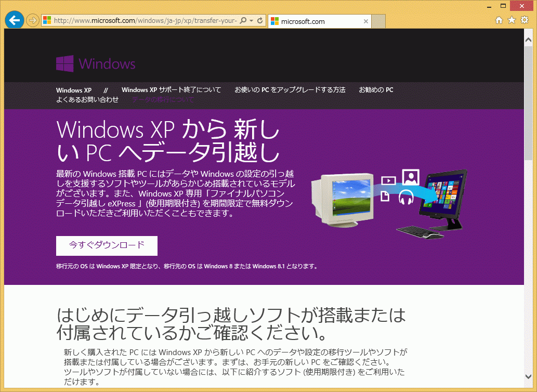Open Windows XP サポート終了について menu item
This screenshot has height=392, width=537.
(171, 90)
